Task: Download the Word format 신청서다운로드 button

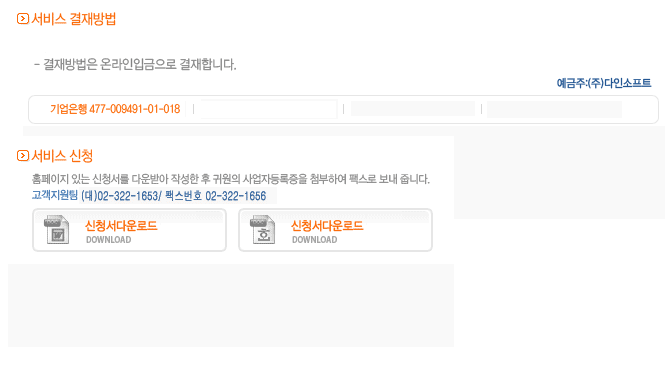Action: (x=130, y=230)
